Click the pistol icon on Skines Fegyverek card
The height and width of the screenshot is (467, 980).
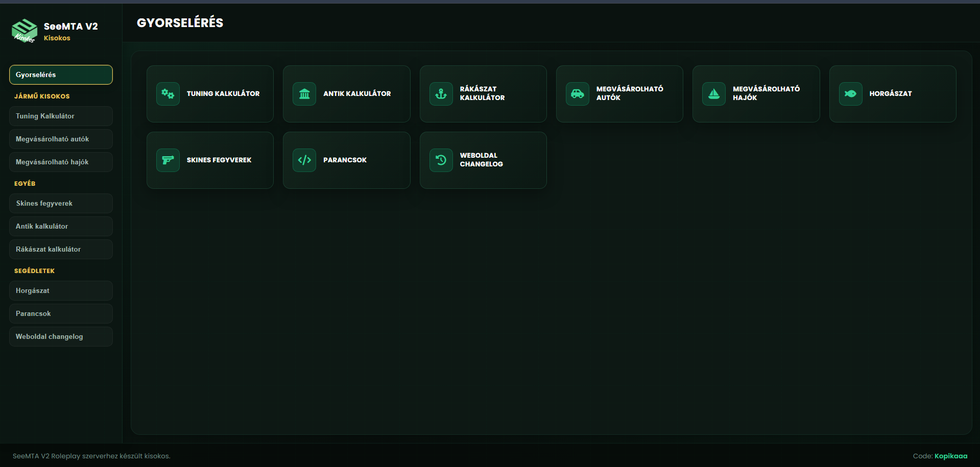168,160
